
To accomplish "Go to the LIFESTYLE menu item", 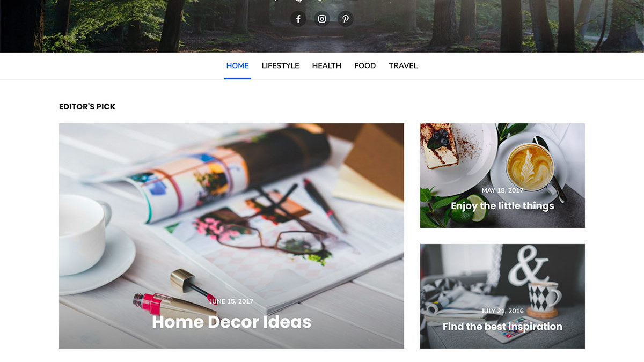I will [x=280, y=66].
